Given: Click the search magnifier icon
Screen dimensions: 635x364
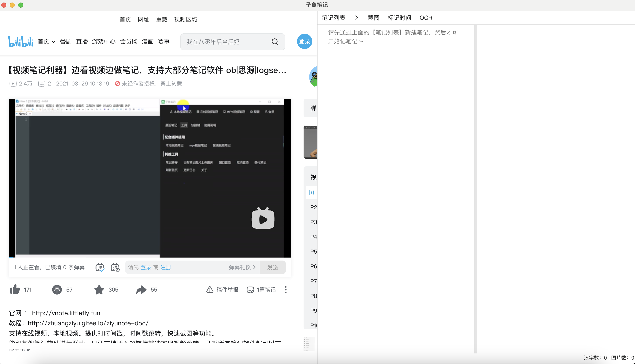Looking at the screenshot, I should (275, 42).
